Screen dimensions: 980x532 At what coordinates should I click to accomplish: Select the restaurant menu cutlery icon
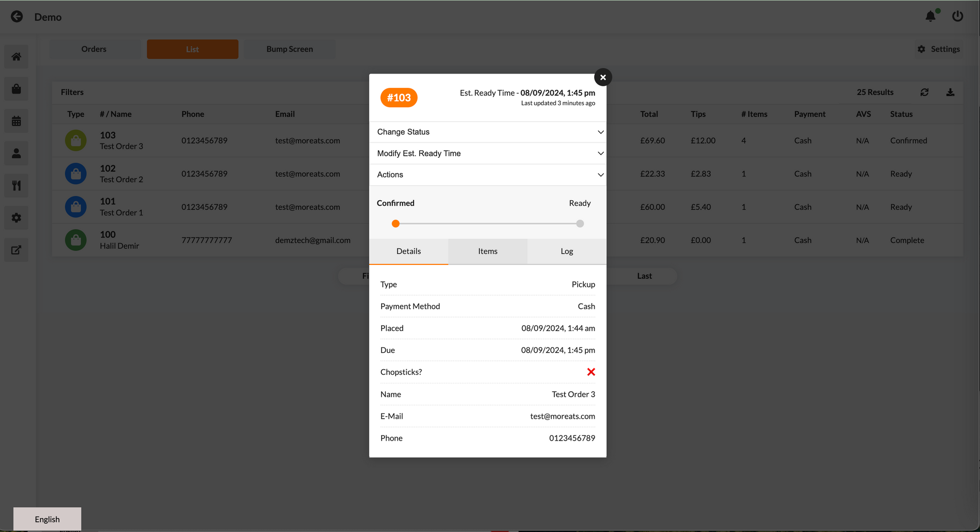click(x=16, y=185)
